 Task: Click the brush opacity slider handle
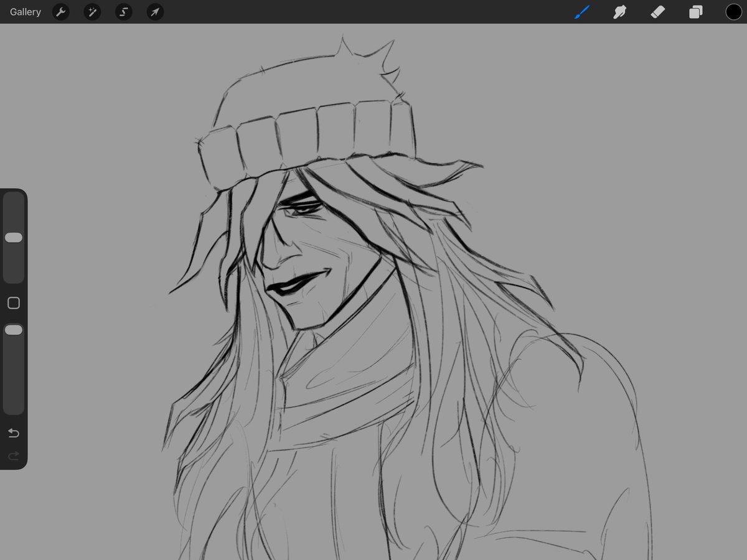coord(14,330)
